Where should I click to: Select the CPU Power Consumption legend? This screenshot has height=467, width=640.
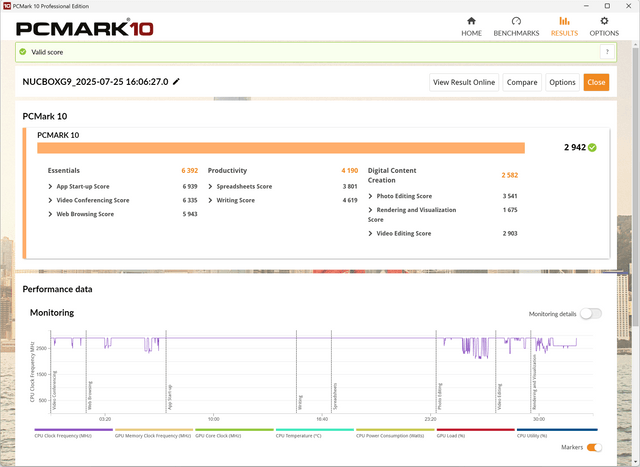[395, 433]
